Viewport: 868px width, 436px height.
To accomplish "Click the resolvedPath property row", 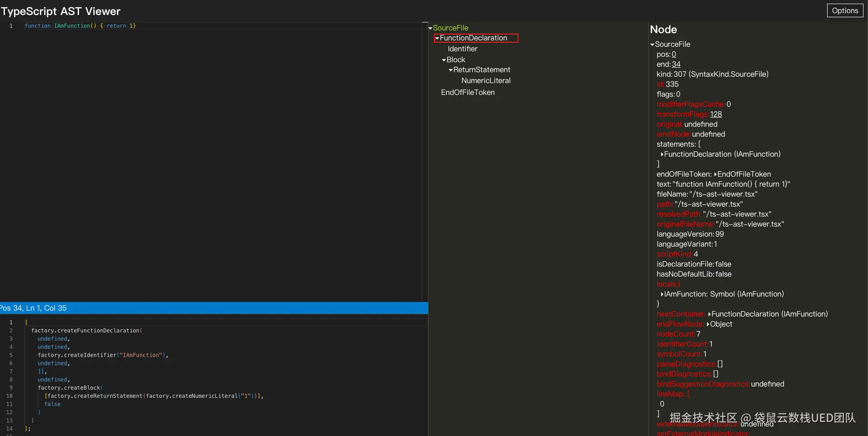I will coord(714,214).
